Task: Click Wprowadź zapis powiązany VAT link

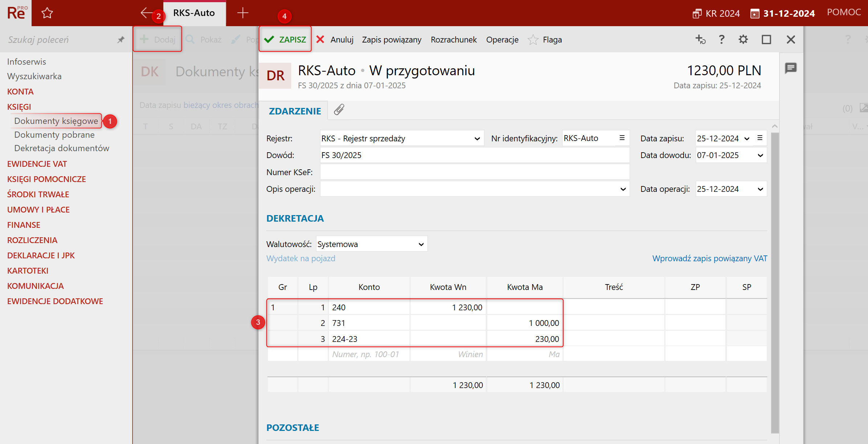Action: [709, 258]
